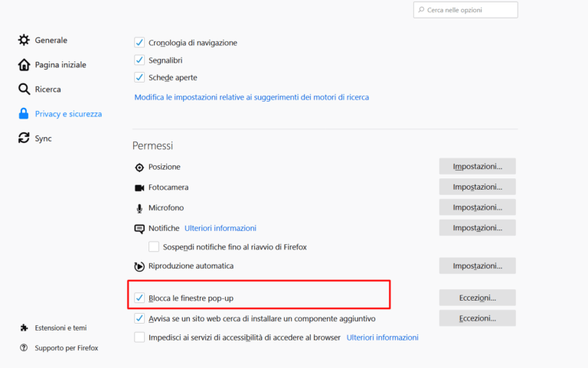Uncheck Blocca le finestre pop-up
The height and width of the screenshot is (368, 588).
(139, 298)
